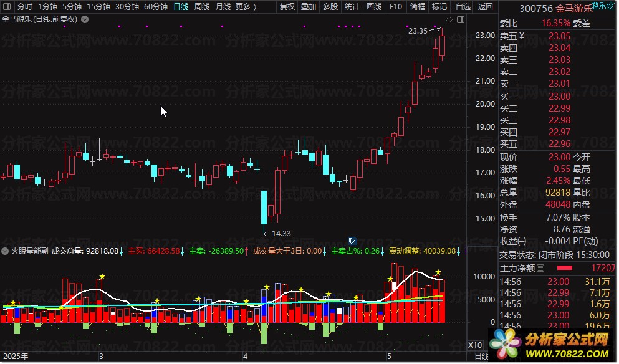The height and width of the screenshot is (364, 619).
Task: Expand dropdown next to 金马游乐 chart title
Action: point(85,19)
